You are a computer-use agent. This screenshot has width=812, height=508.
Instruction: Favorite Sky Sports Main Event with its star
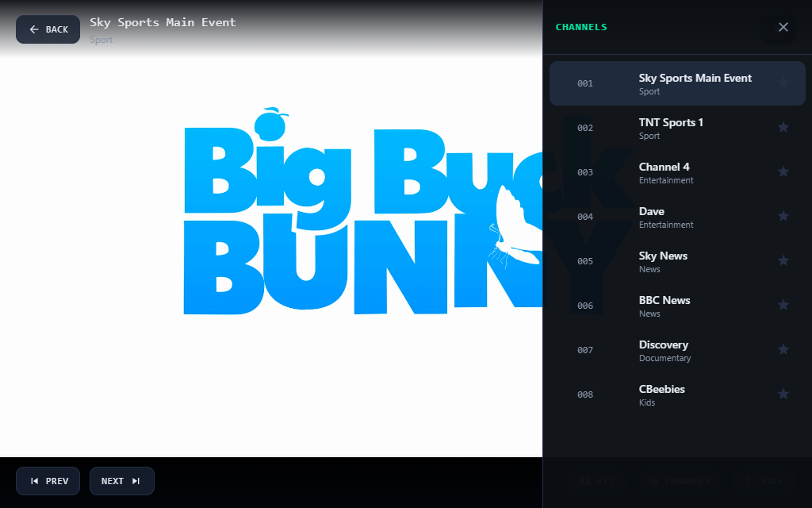[x=783, y=83]
